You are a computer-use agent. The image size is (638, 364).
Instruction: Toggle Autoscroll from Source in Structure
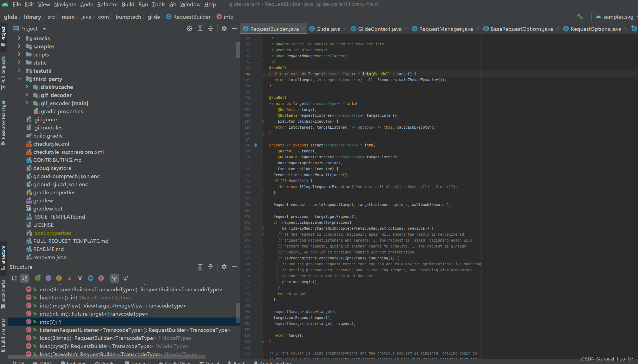pos(125,278)
